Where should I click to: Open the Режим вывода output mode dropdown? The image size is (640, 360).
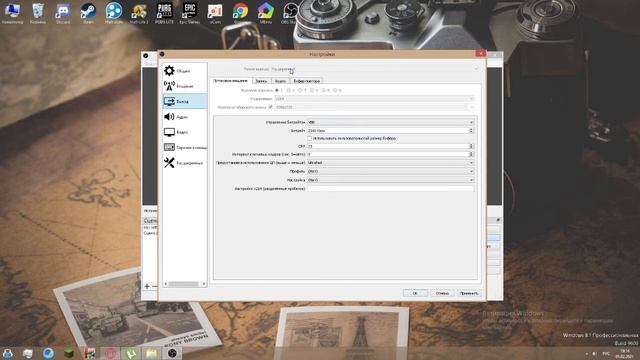coord(375,69)
